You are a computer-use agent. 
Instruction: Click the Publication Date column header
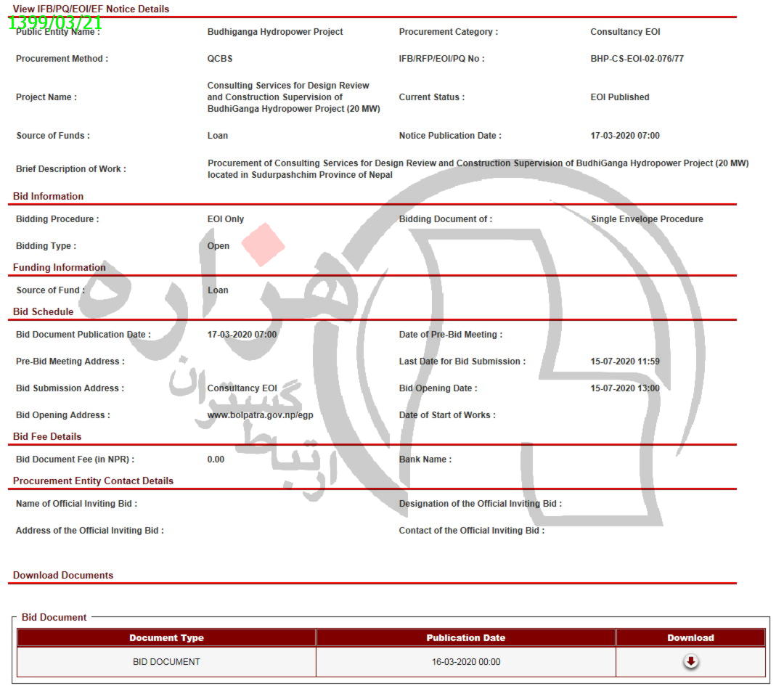pos(465,638)
